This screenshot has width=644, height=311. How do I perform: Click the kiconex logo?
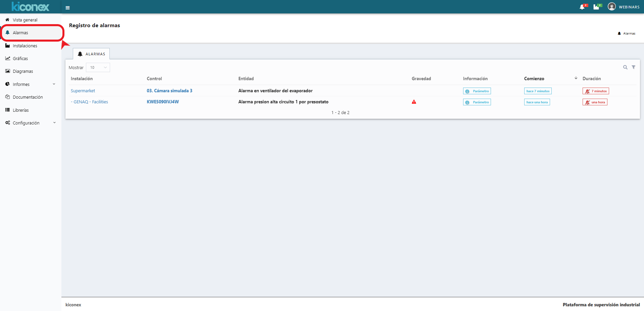(x=30, y=7)
